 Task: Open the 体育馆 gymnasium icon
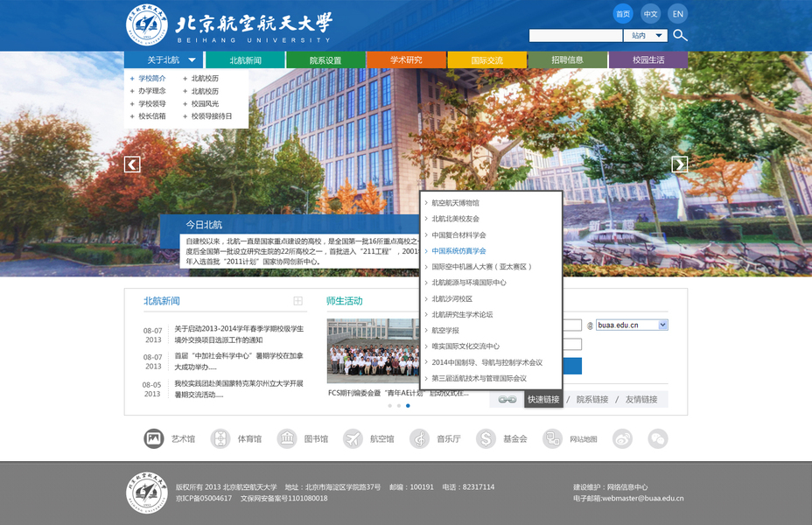[220, 439]
